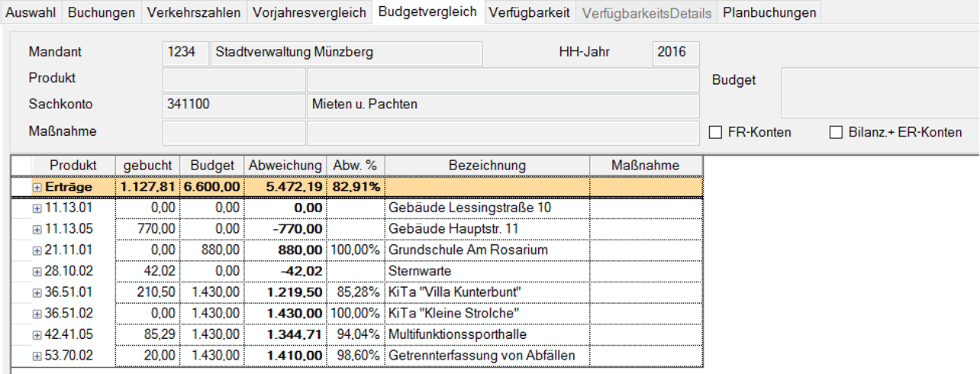This screenshot has width=980, height=374.
Task: Open the Vorjahresvergleich tab
Action: pos(309,13)
